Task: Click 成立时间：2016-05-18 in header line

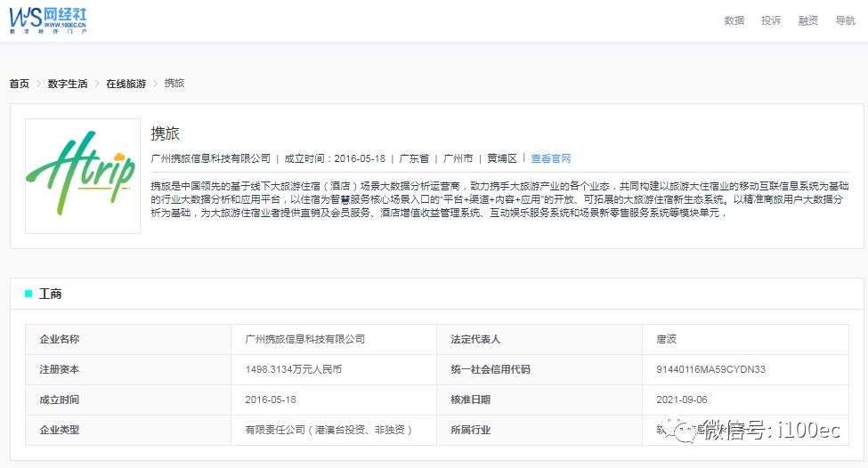Action: 335,158
